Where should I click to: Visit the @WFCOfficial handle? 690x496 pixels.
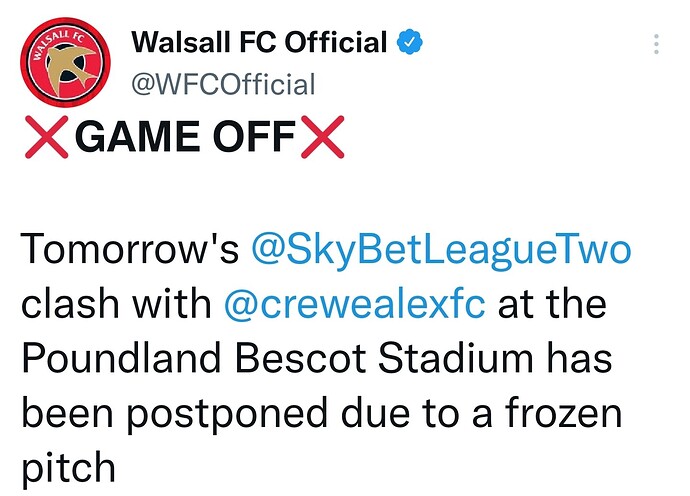coord(223,84)
